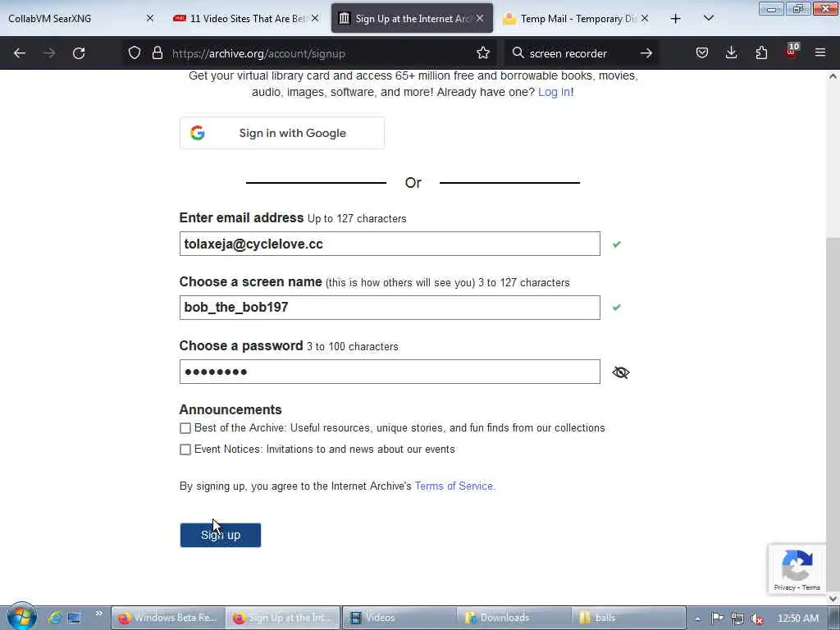This screenshot has height=630, width=840.
Task: Open Action Center flag tray icon
Action: click(718, 619)
